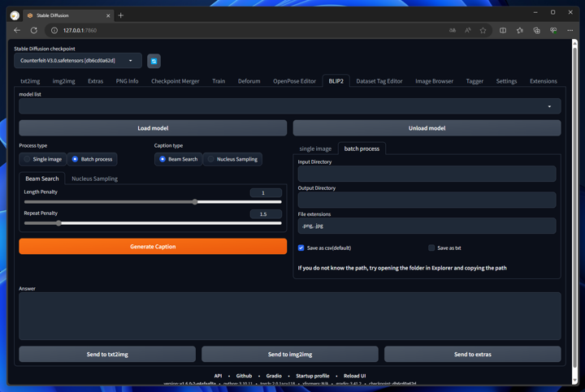585x392 pixels.
Task: Go to the Train tab
Action: (219, 81)
